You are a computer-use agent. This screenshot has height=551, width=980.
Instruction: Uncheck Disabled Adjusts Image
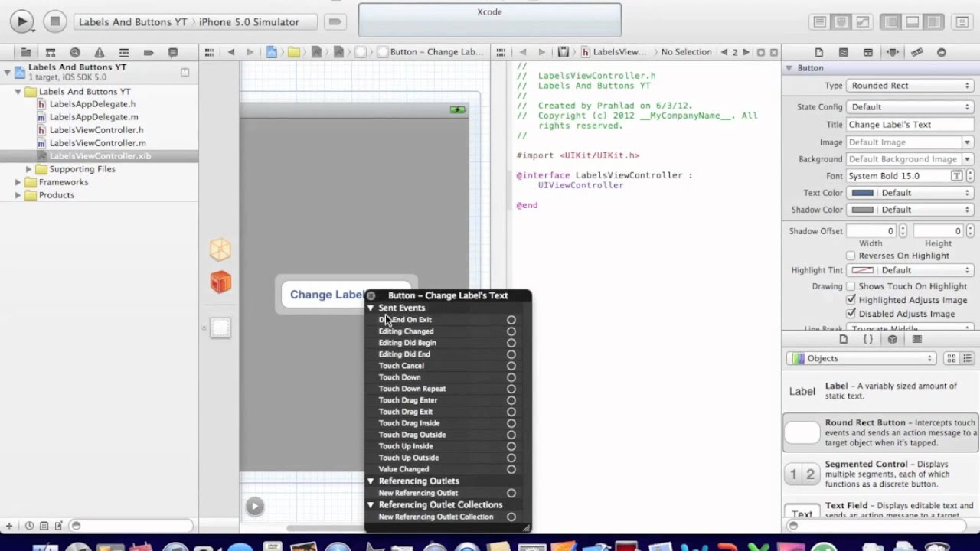(851, 314)
